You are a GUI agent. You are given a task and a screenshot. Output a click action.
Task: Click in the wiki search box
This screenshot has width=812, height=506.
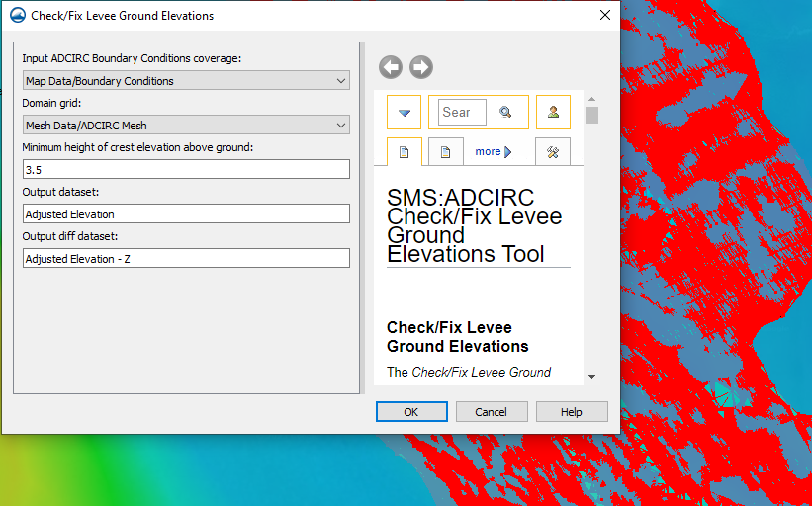[462, 113]
